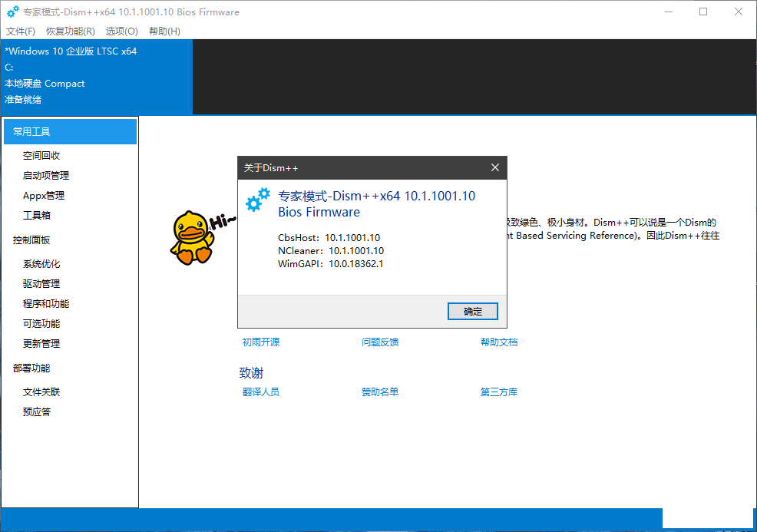757x532 pixels.
Task: Follow the 初雨开源 link
Action: [x=261, y=342]
